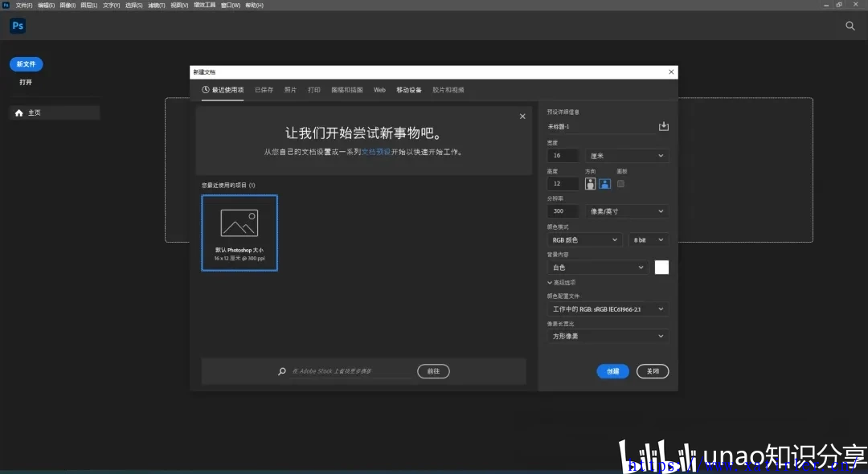This screenshot has width=868, height=474.
Task: Open the 图像(I) menu
Action: (68, 5)
